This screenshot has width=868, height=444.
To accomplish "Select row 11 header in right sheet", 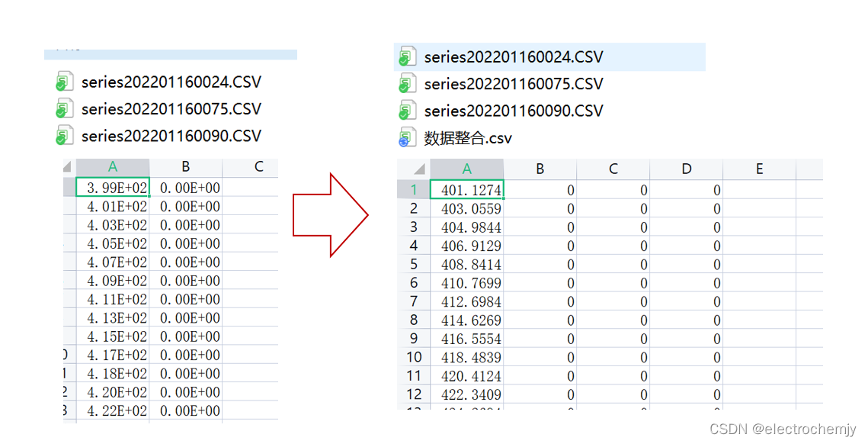I will point(414,375).
